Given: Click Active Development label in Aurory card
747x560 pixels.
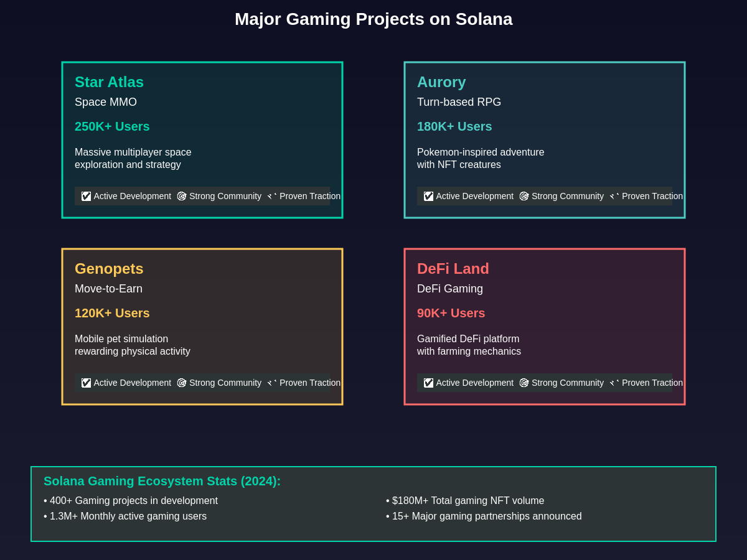Looking at the screenshot, I should 475,196.
